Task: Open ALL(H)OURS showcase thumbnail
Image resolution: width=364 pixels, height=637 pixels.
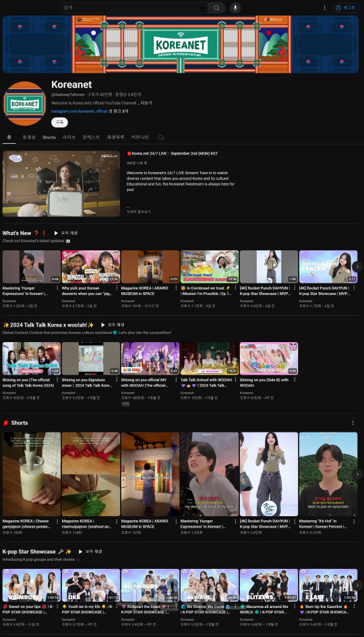Action: pyautogui.click(x=150, y=585)
